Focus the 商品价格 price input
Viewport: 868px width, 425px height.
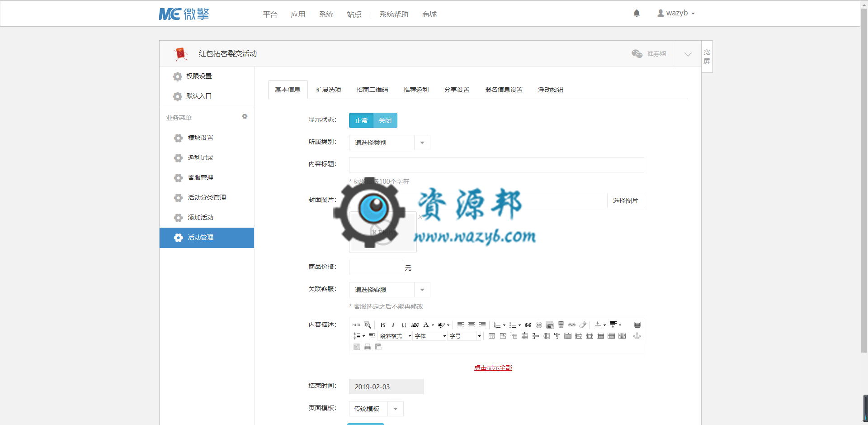point(376,267)
